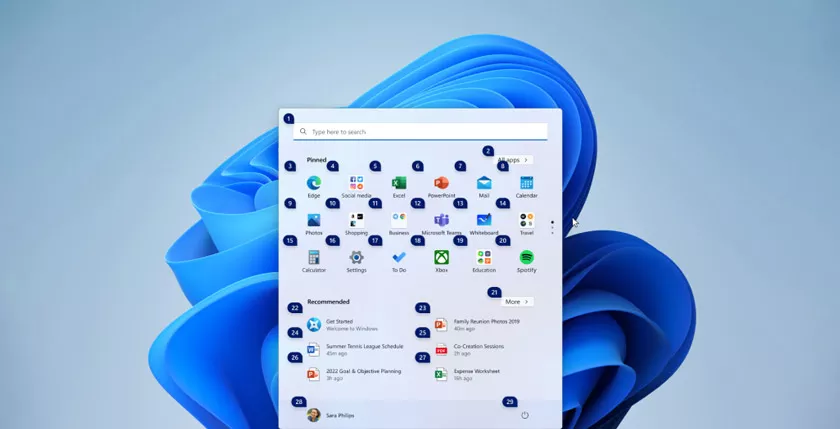Launch PowerPoint from pinned apps
This screenshot has height=429, width=840.
441,183
